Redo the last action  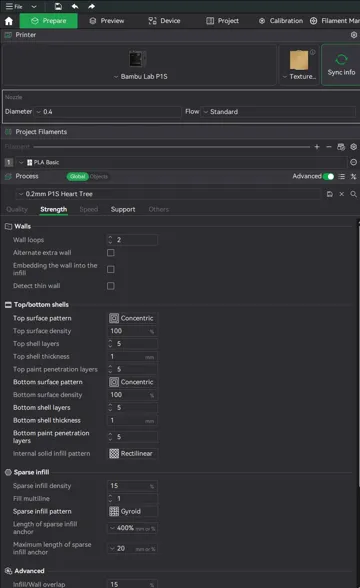[x=92, y=6]
